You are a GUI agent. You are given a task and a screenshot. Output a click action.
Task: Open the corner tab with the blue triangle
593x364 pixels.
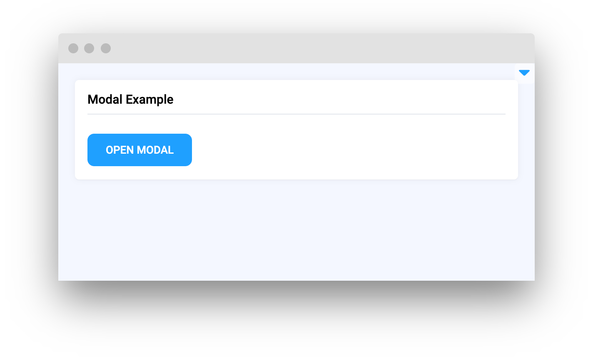click(x=524, y=73)
